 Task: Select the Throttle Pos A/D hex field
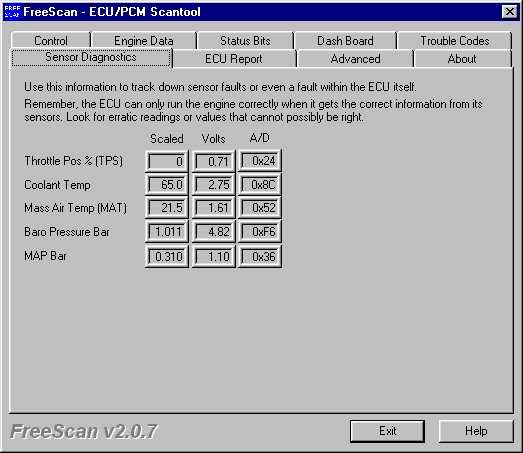click(260, 161)
